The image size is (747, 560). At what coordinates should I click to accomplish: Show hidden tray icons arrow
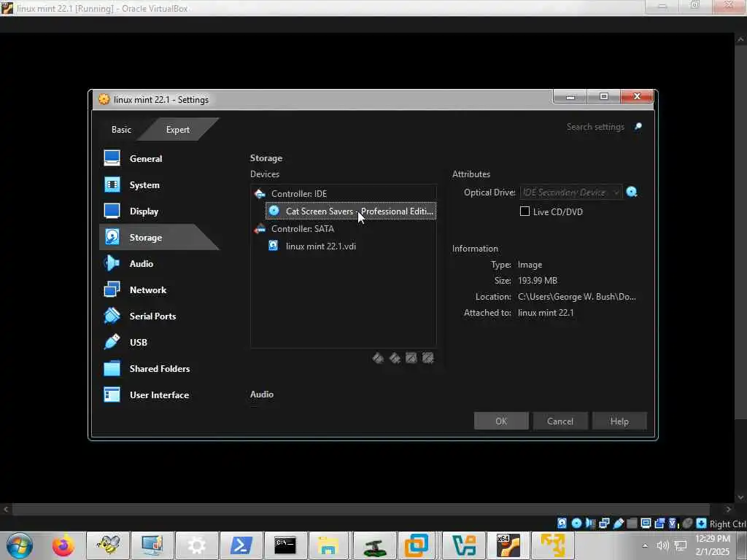point(645,545)
